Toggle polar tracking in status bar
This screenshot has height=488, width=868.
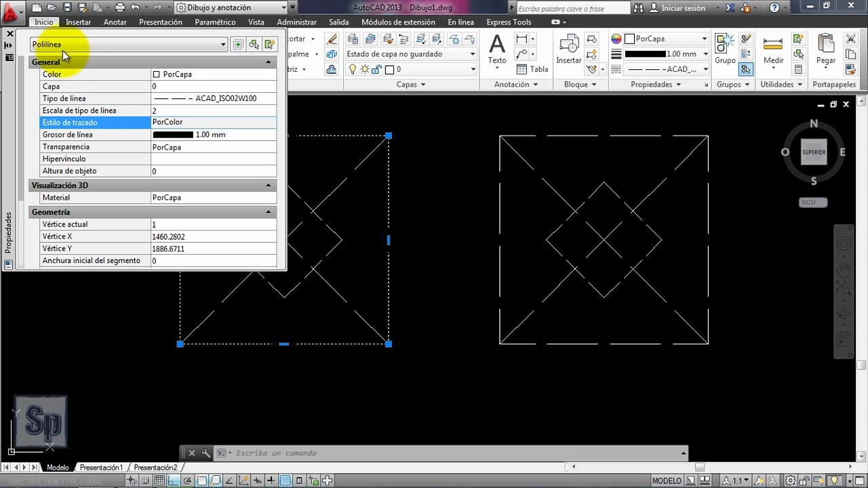click(x=188, y=481)
